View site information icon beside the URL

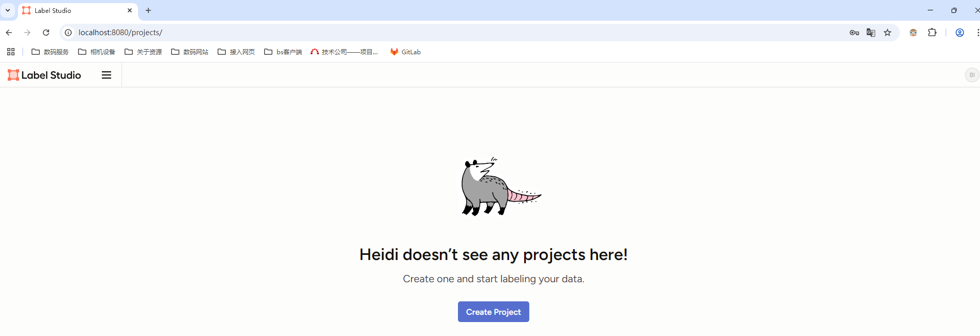68,33
